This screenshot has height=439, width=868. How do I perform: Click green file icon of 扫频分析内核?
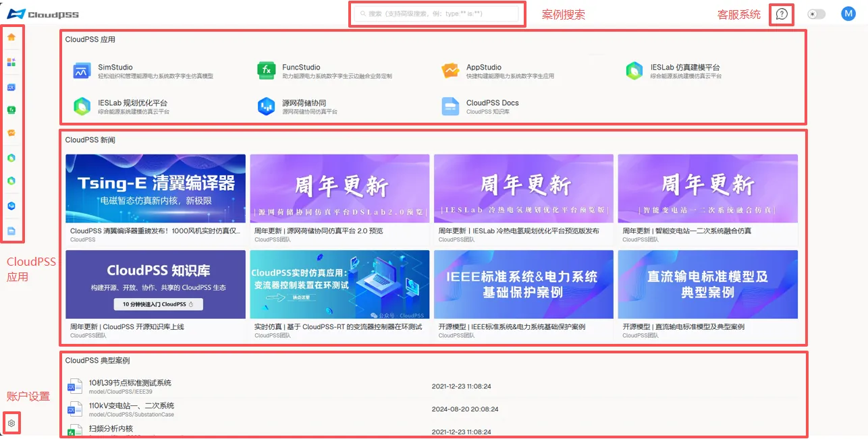click(74, 431)
